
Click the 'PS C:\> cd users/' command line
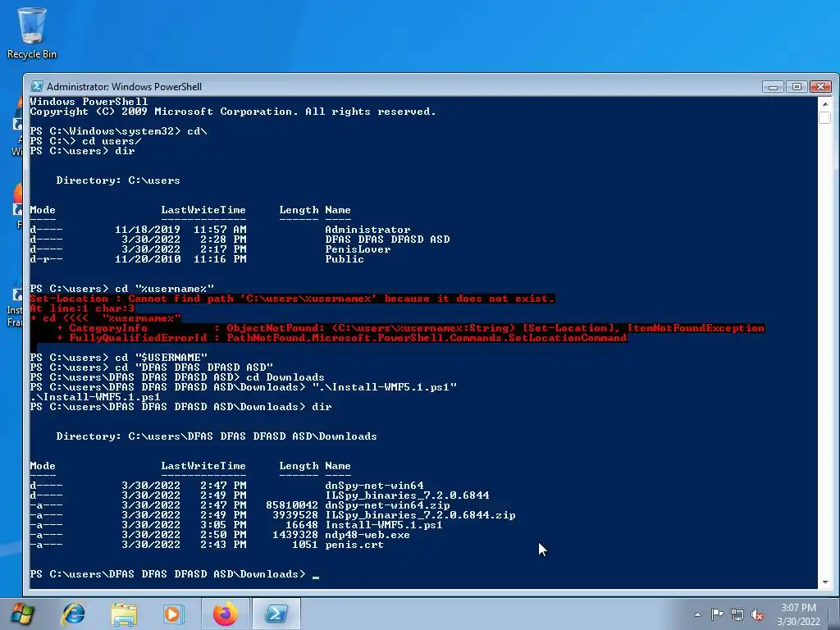click(85, 141)
